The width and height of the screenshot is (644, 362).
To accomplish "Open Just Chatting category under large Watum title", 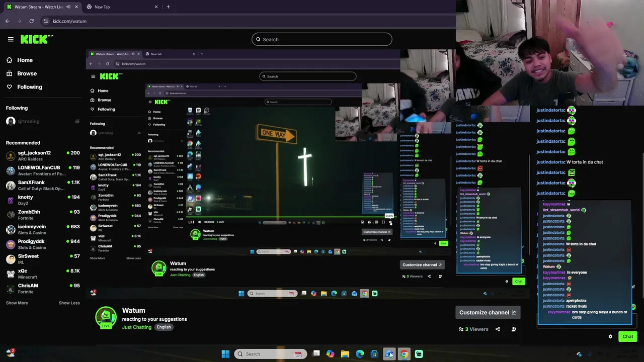I will click(136, 327).
